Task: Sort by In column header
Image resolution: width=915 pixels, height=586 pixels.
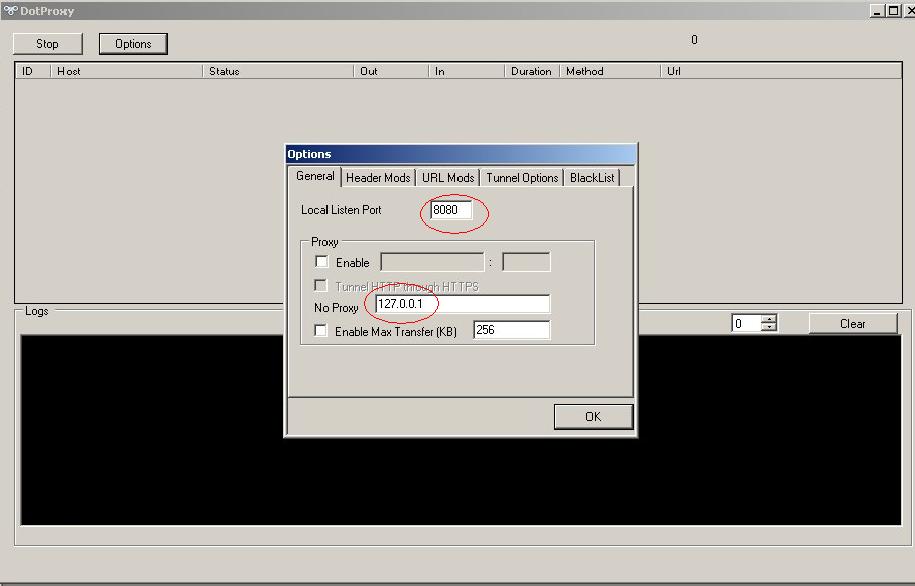Action: [x=467, y=71]
